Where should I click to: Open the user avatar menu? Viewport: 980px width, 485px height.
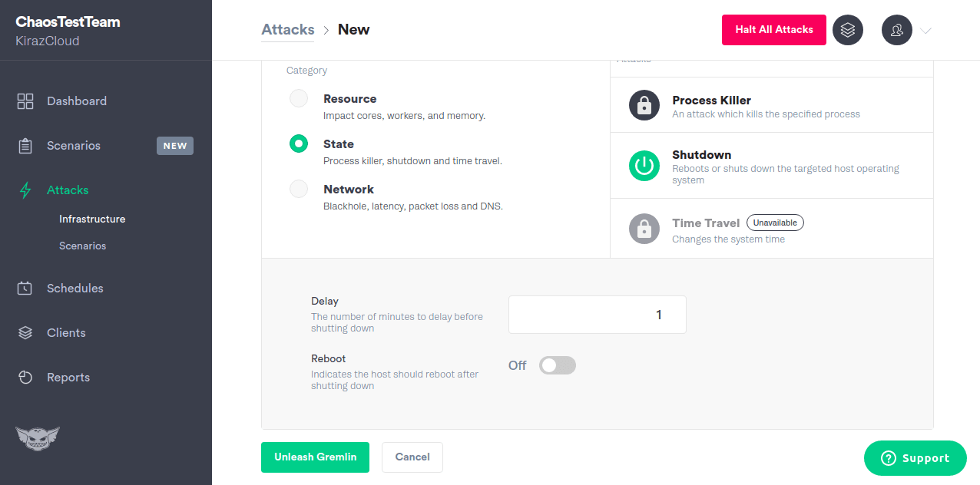[896, 30]
